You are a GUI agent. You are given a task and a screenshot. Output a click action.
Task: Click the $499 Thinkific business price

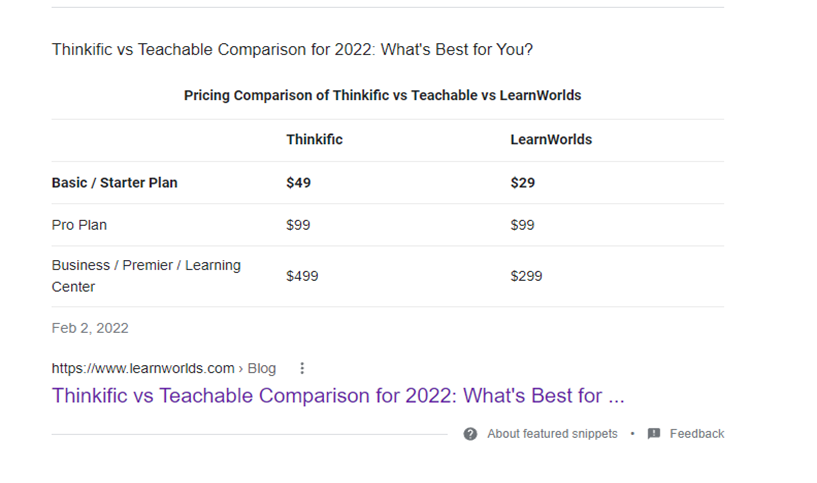coord(302,276)
